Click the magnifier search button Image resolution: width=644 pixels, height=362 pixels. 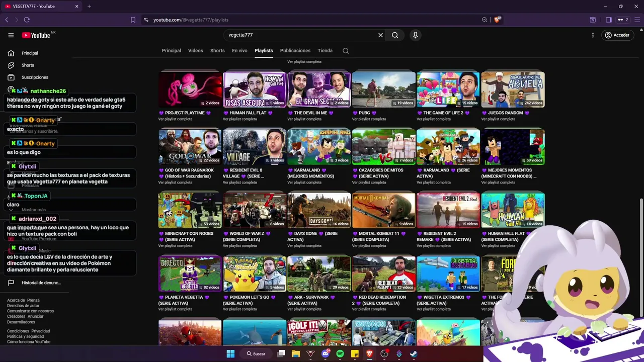click(395, 35)
